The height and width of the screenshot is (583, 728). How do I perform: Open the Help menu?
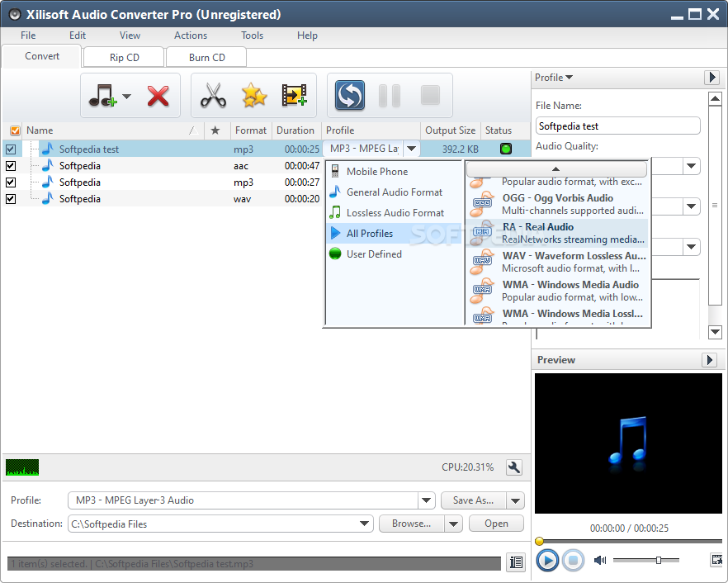point(307,36)
